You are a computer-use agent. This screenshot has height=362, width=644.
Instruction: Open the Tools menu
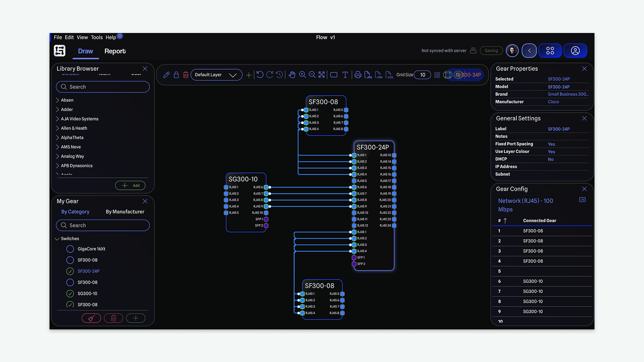pos(97,37)
